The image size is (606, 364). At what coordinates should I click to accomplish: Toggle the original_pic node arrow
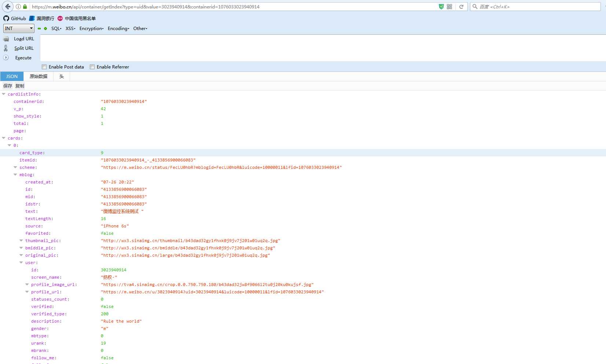point(21,255)
